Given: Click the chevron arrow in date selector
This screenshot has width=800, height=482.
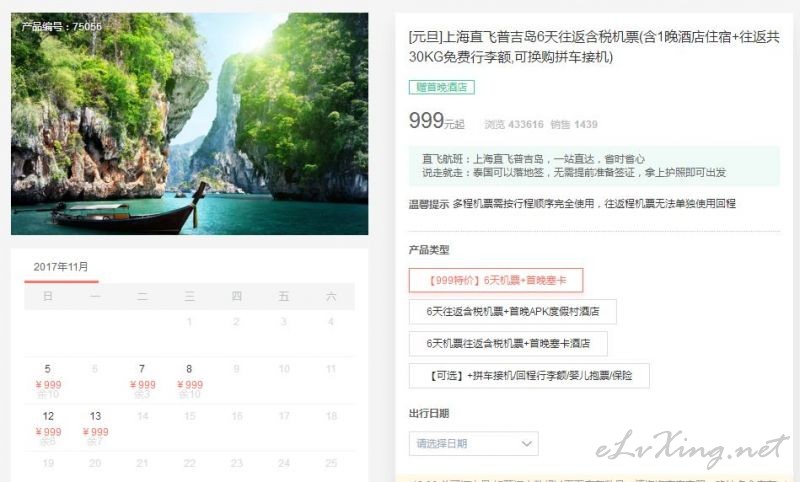Looking at the screenshot, I should (527, 444).
